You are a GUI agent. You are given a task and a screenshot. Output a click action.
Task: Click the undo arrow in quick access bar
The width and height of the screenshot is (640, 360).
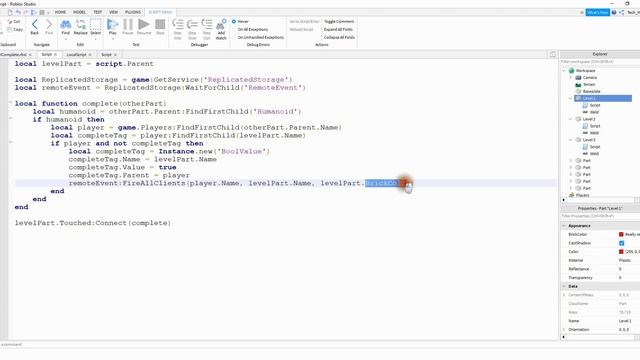point(18,12)
